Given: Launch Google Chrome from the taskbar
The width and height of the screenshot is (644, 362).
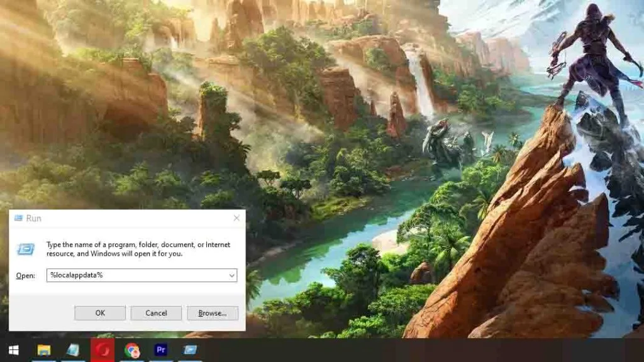Looking at the screenshot, I should coord(132,350).
